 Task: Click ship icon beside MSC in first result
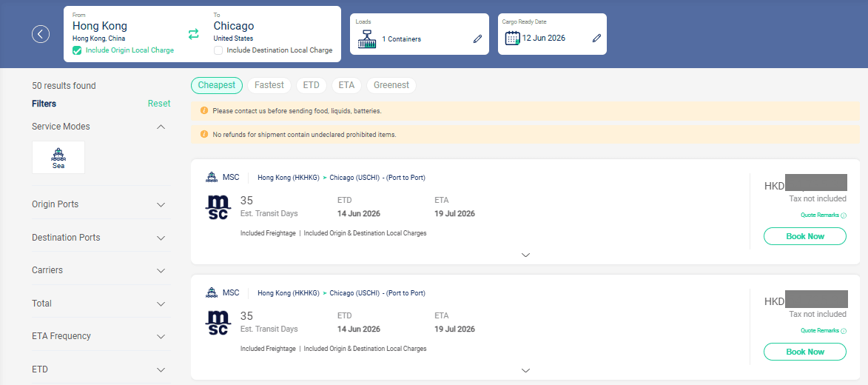(211, 177)
